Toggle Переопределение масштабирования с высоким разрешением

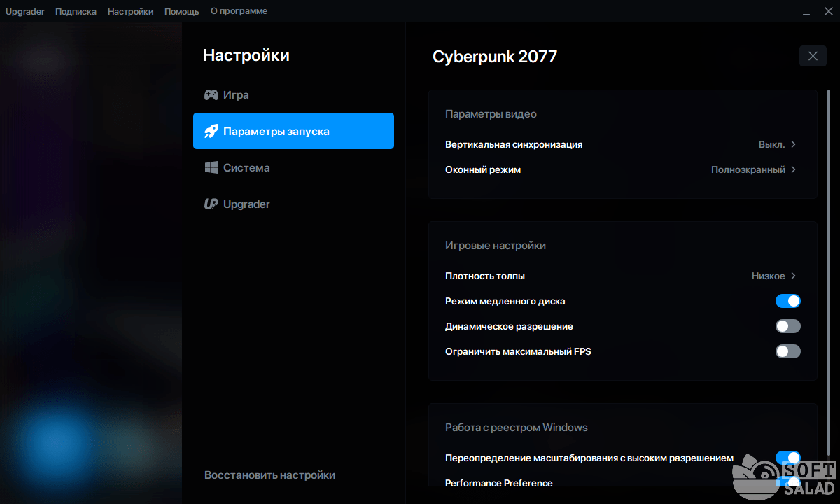(x=787, y=458)
